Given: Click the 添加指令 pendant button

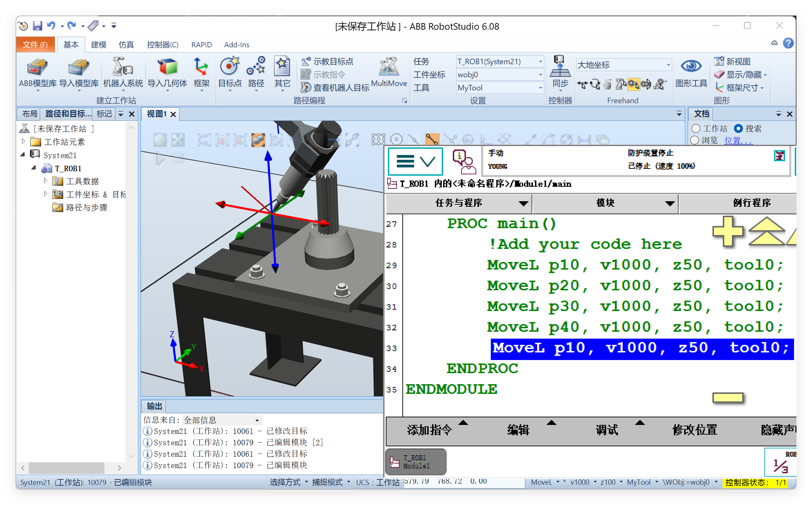Looking at the screenshot, I should [x=429, y=430].
